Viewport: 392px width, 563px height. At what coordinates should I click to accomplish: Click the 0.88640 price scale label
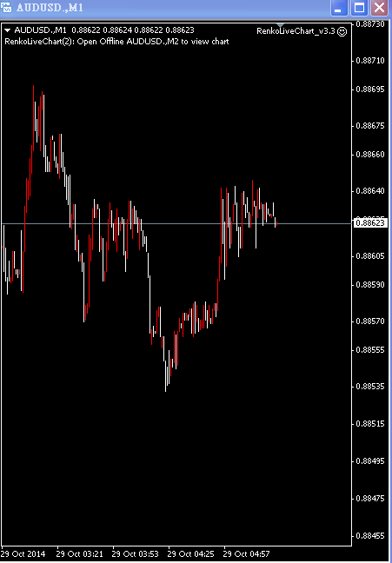[370, 190]
